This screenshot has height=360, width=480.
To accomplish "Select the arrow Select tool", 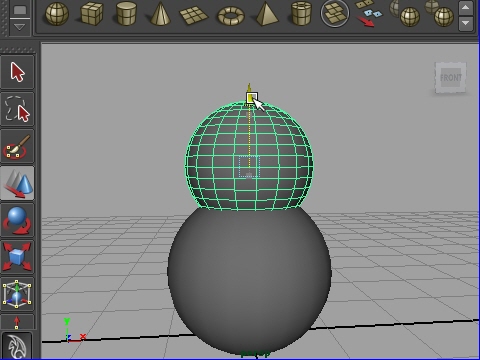I will (17, 72).
